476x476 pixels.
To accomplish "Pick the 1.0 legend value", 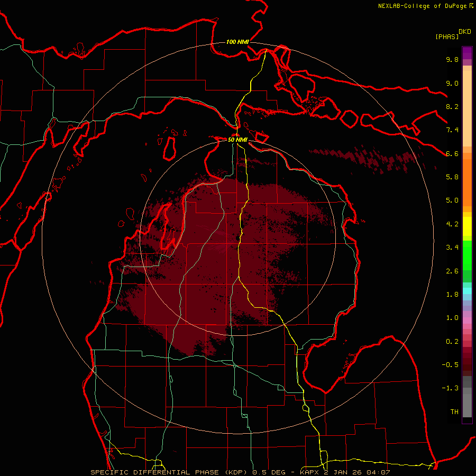I will [452, 318].
